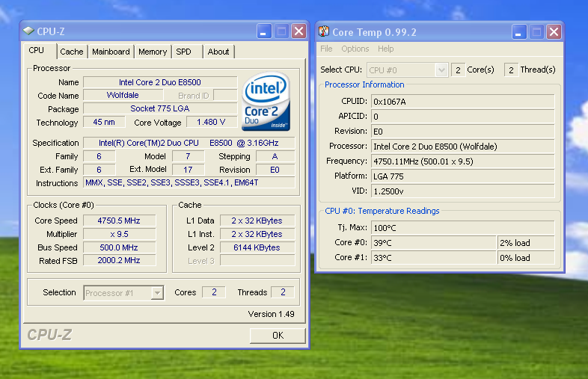Viewport: 588px width, 379px height.
Task: Click the Bus Speed value 500.0 MHz
Action: coord(119,247)
